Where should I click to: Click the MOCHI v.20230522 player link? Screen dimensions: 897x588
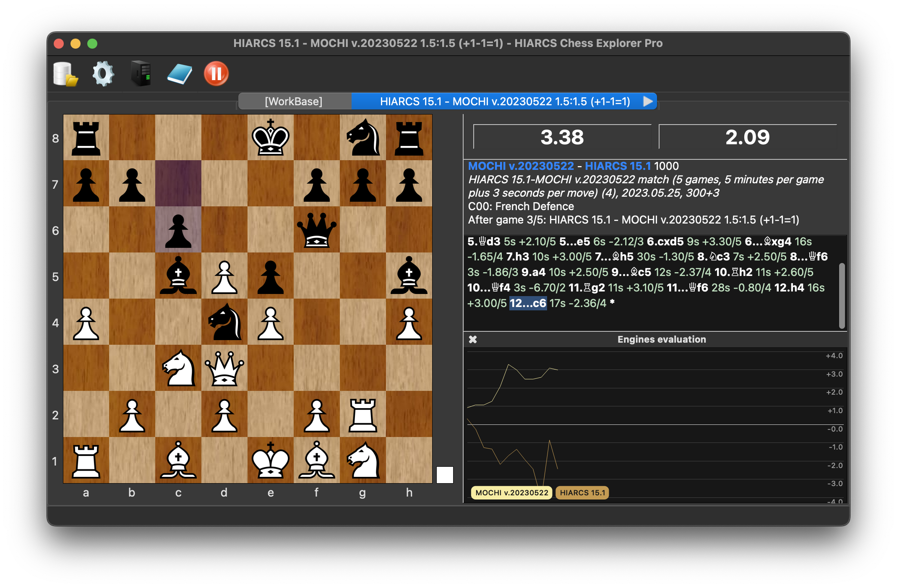pyautogui.click(x=521, y=166)
